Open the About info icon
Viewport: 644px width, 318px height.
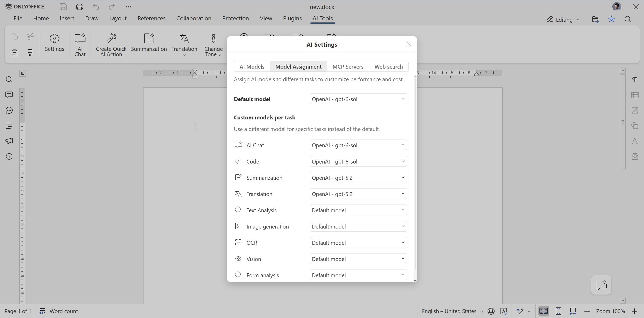pyautogui.click(x=9, y=157)
